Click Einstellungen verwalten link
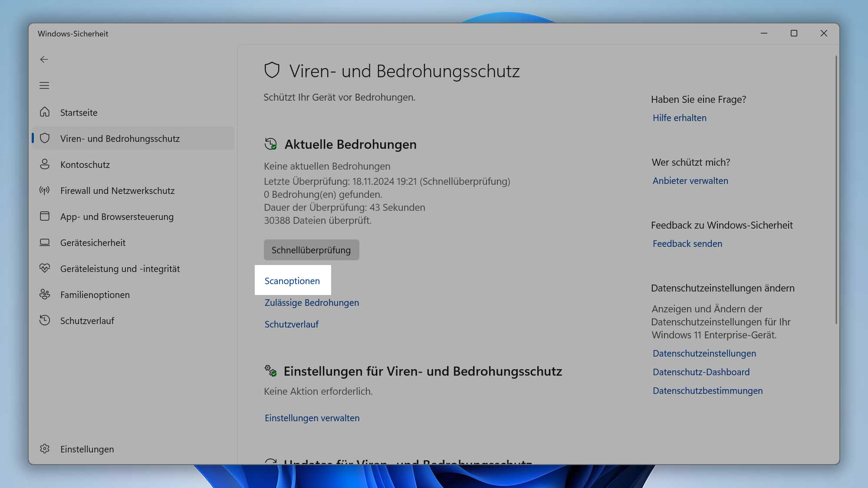This screenshot has width=868, height=488. coord(312,418)
